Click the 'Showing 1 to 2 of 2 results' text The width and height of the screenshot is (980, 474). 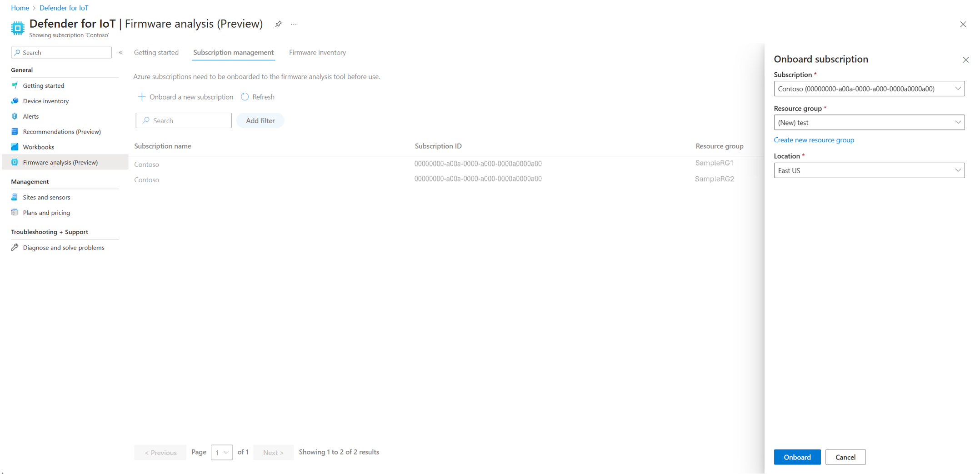coord(339,452)
